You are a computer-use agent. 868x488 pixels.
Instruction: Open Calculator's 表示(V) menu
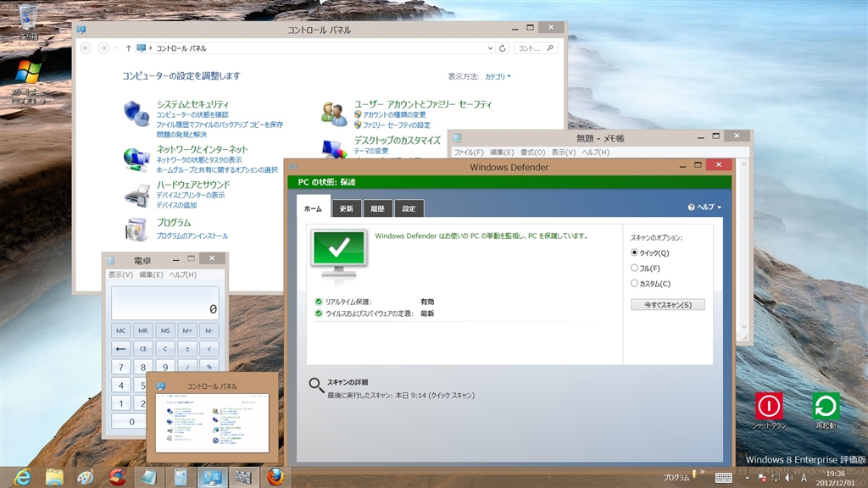click(120, 274)
